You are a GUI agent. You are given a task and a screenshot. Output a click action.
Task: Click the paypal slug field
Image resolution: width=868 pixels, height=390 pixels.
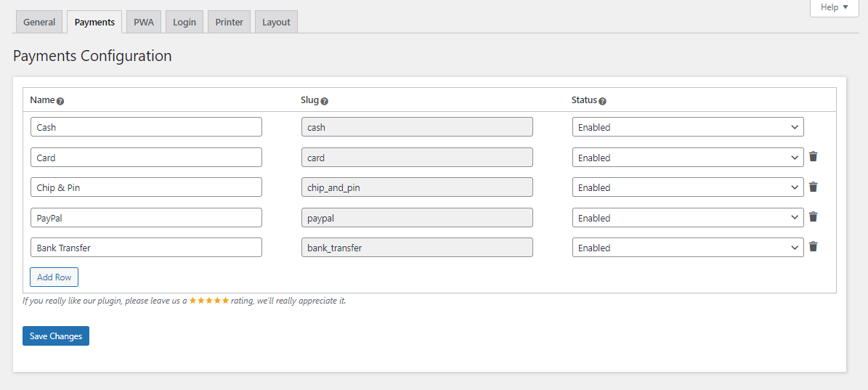pyautogui.click(x=417, y=218)
